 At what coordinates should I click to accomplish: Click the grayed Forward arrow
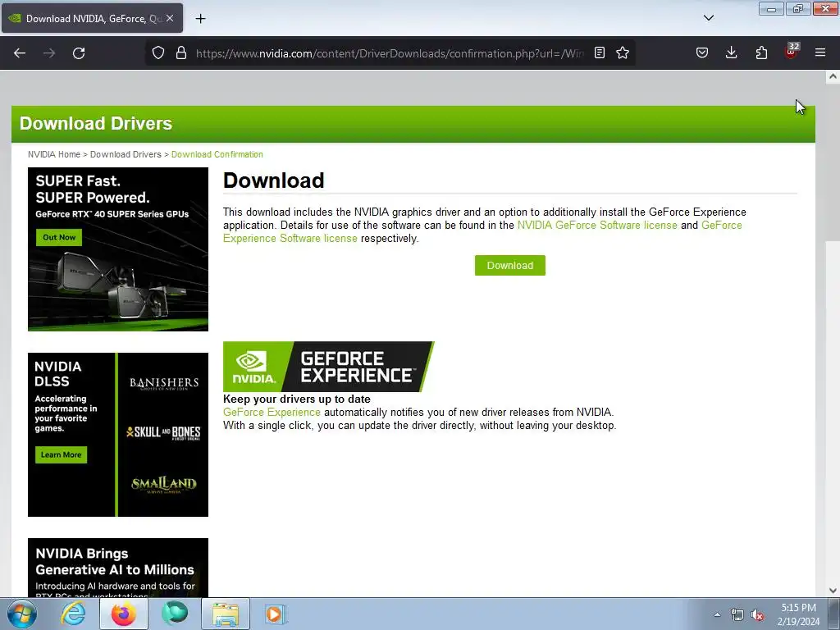pyautogui.click(x=49, y=53)
